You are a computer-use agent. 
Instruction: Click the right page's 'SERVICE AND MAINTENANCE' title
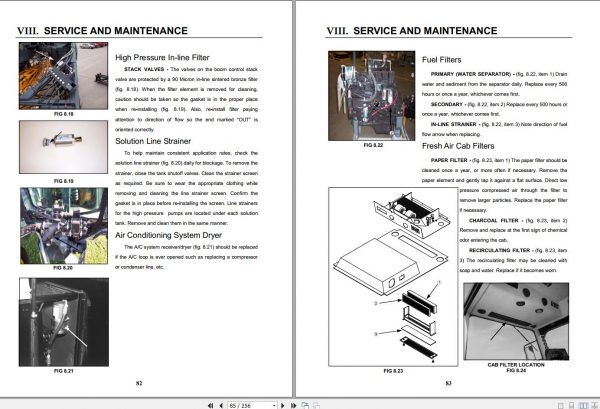[x=425, y=31]
